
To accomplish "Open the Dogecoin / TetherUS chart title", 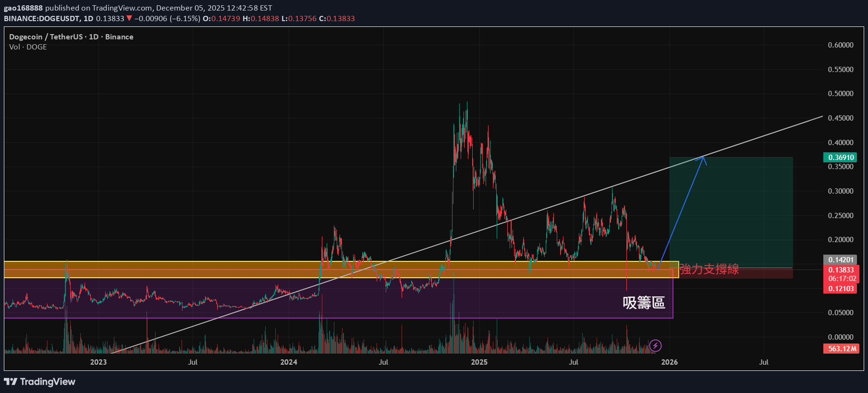I will pyautogui.click(x=71, y=37).
